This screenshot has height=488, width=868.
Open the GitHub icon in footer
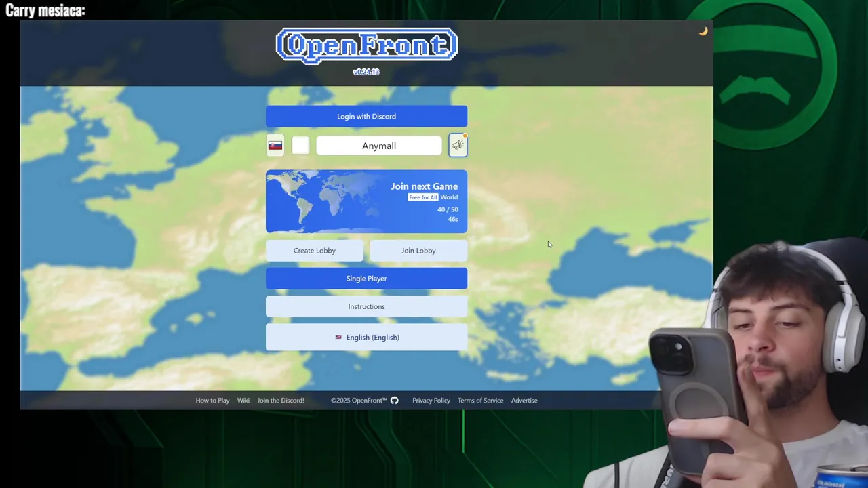tap(395, 401)
